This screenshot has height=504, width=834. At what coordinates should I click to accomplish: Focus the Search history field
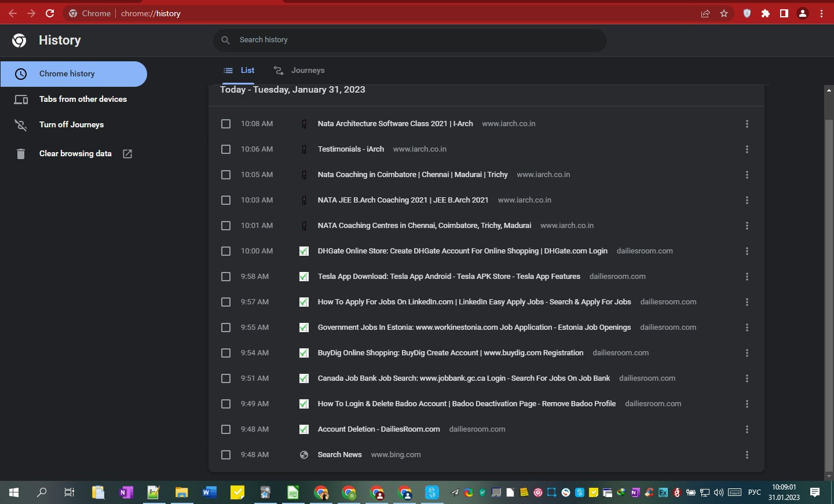pos(410,40)
